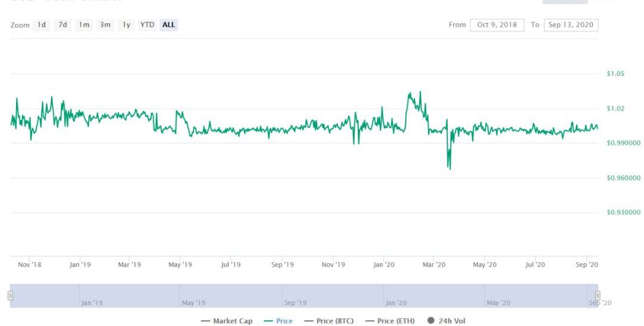
Task: Hide the green Price series in legend
Action: click(278, 321)
